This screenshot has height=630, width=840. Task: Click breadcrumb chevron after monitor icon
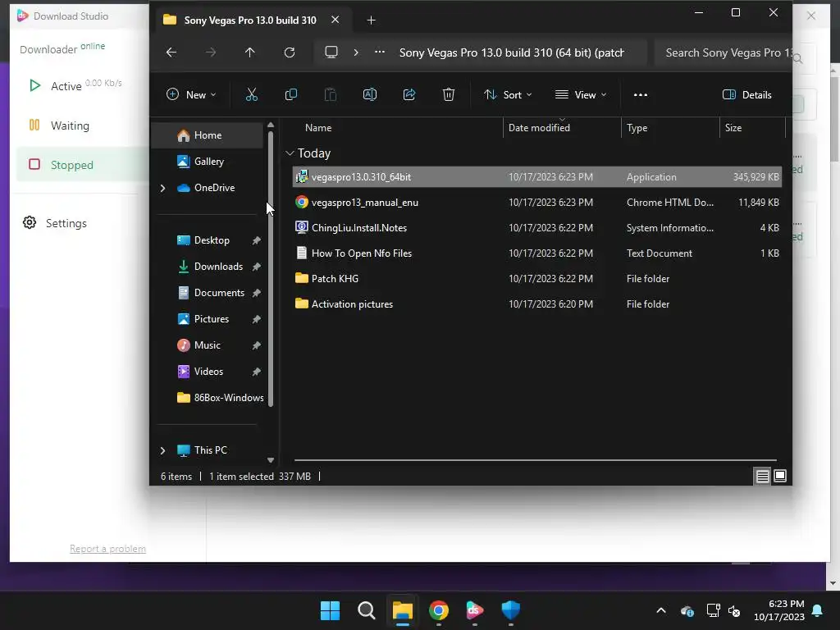[x=356, y=52]
